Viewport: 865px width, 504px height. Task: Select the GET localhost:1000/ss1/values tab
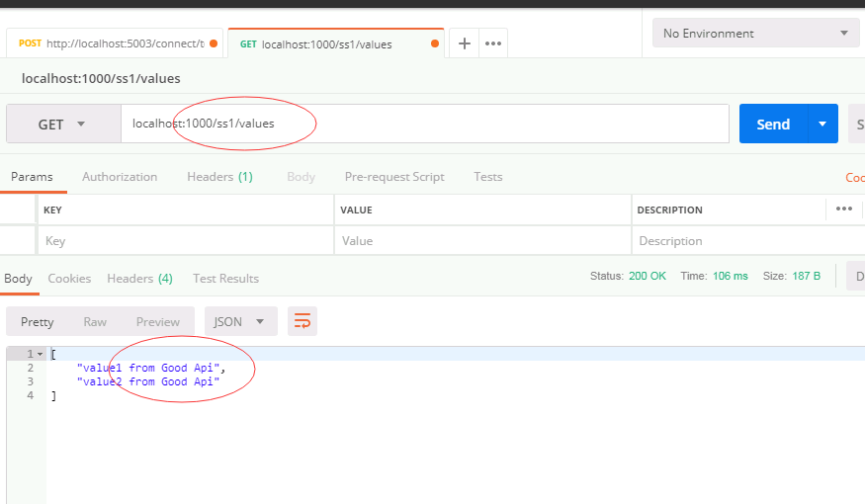coord(336,43)
